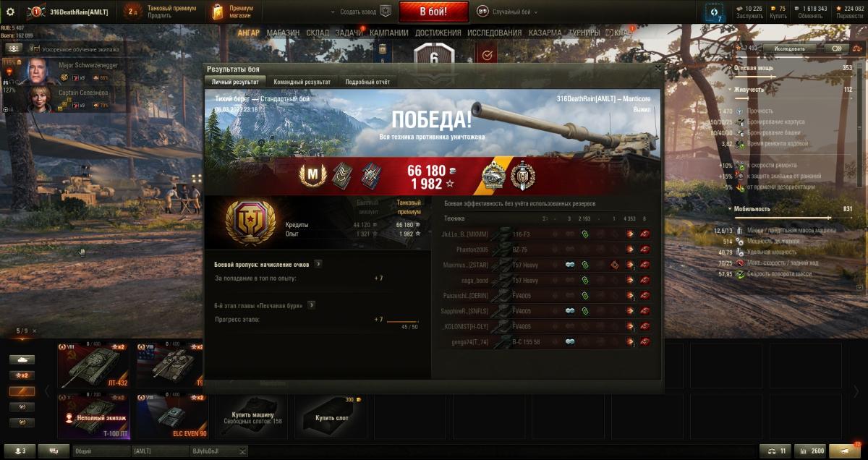Start battle with В бой! button

[x=433, y=12]
